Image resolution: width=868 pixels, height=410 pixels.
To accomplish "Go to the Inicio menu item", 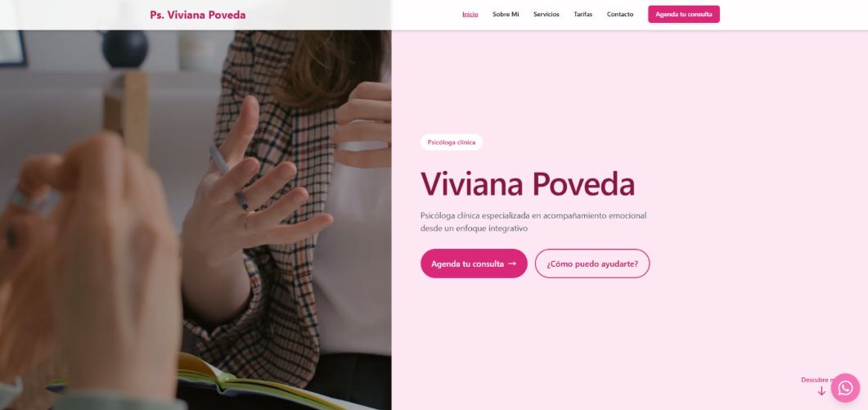I will [x=470, y=15].
